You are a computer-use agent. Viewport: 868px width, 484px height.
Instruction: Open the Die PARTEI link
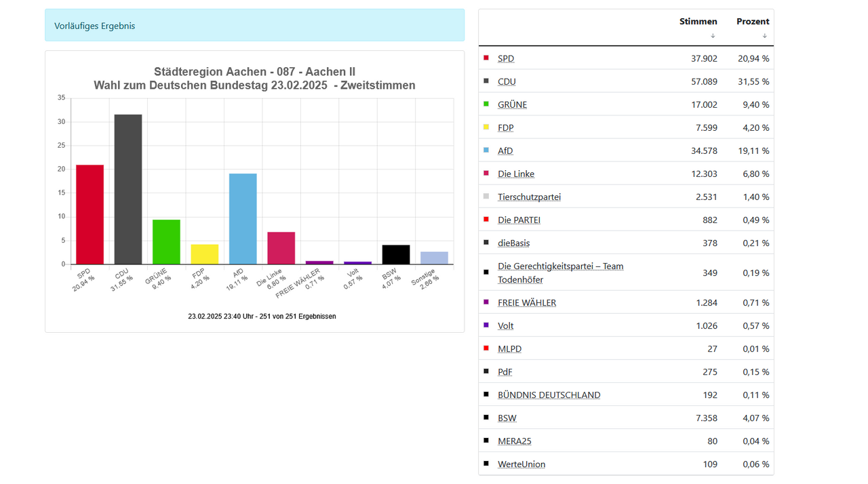(519, 220)
